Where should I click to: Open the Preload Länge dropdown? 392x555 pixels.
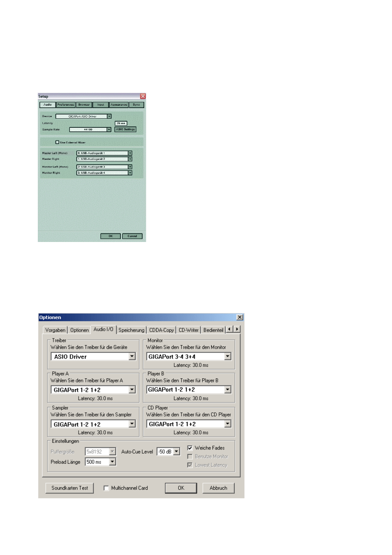click(x=112, y=462)
